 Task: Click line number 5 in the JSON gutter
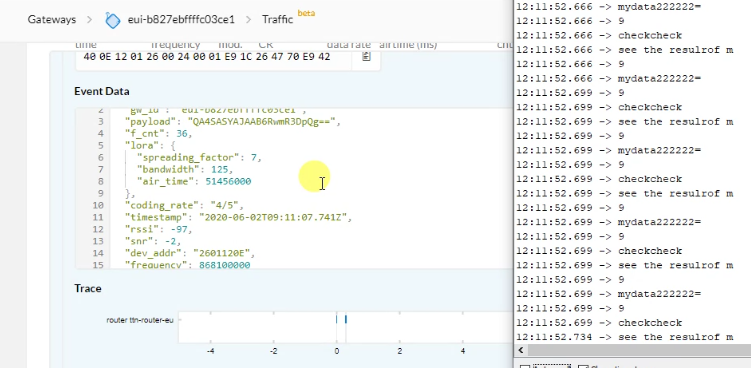tap(101, 146)
